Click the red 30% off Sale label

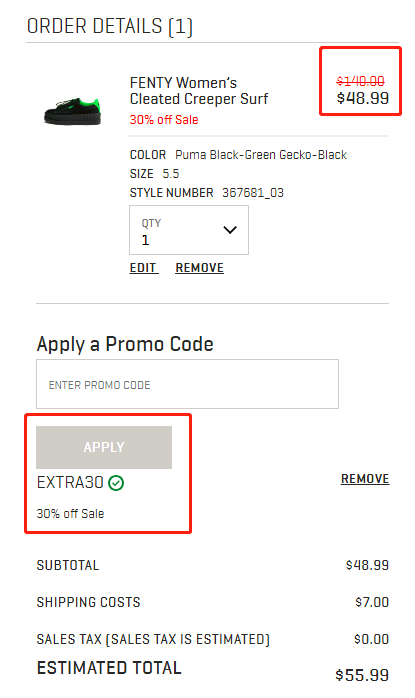tap(164, 120)
